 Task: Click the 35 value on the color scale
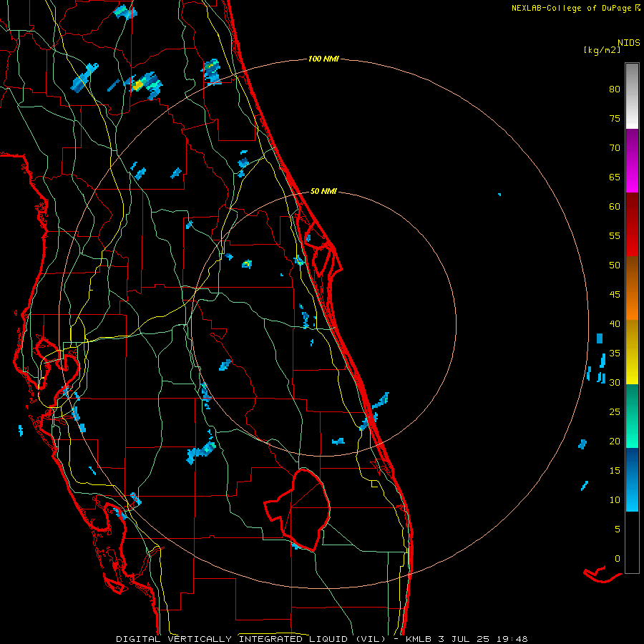pos(615,353)
